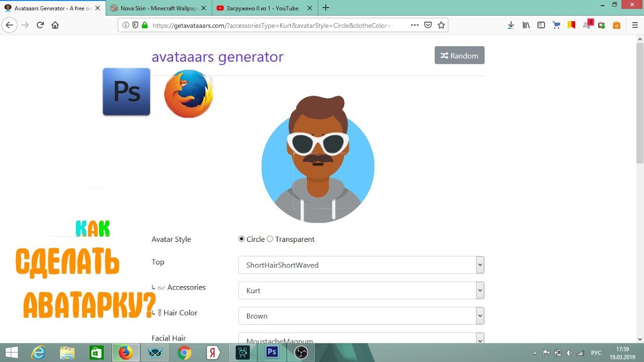Reload the current page
The width and height of the screenshot is (644, 362).
click(x=40, y=25)
